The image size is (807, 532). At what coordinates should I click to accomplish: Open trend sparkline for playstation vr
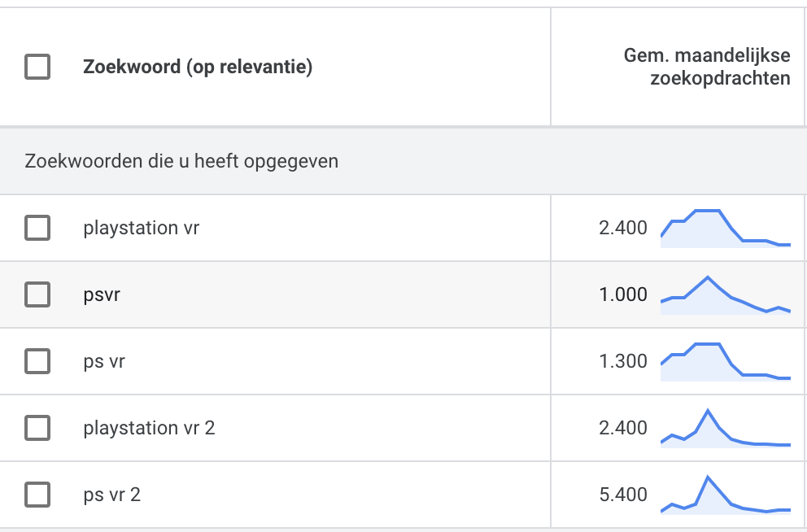[x=726, y=229]
